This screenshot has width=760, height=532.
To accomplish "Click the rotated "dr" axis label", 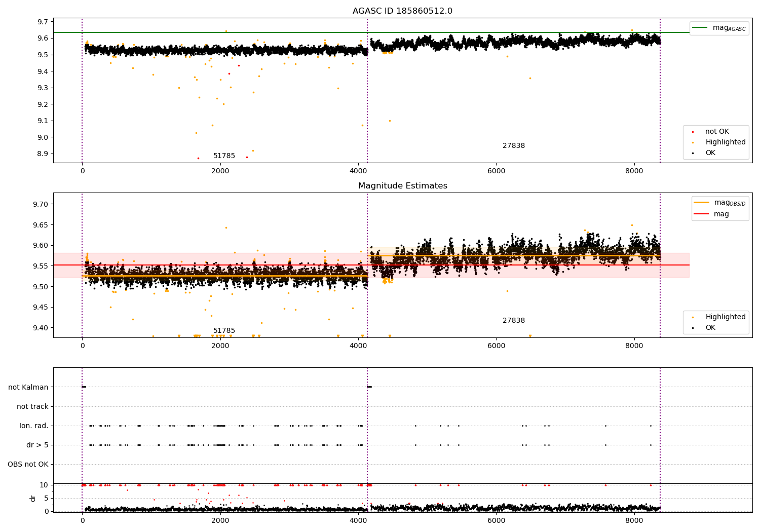I will (33, 498).
